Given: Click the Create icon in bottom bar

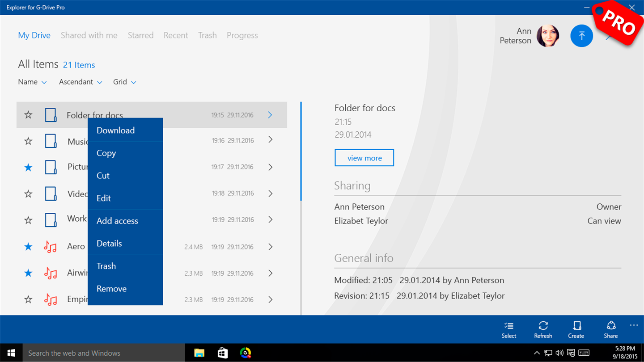Looking at the screenshot, I should 576,330.
